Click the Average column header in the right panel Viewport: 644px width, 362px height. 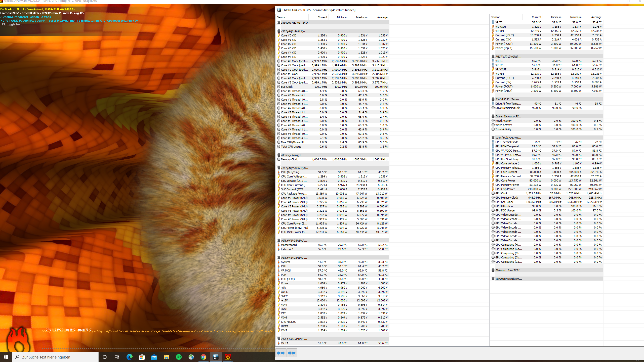pos(596,17)
